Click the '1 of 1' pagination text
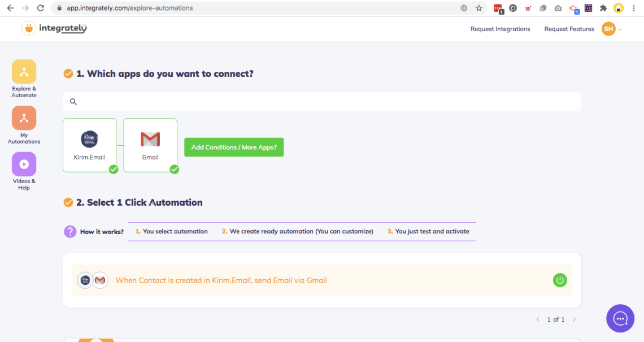The height and width of the screenshot is (342, 644). (x=556, y=319)
